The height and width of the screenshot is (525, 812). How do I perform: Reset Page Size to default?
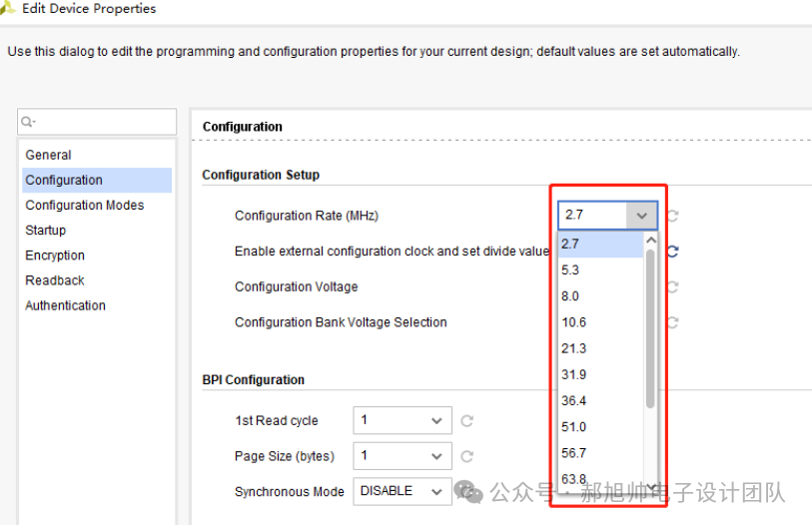467,456
